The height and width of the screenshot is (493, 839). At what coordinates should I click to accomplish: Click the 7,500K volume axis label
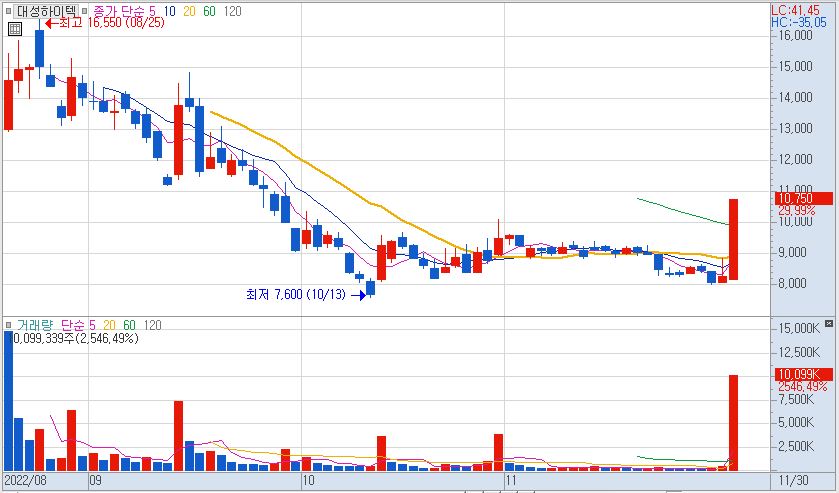tap(798, 399)
